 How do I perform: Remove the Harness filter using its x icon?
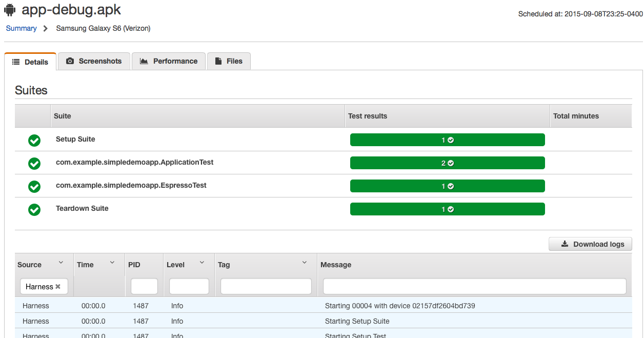[58, 287]
